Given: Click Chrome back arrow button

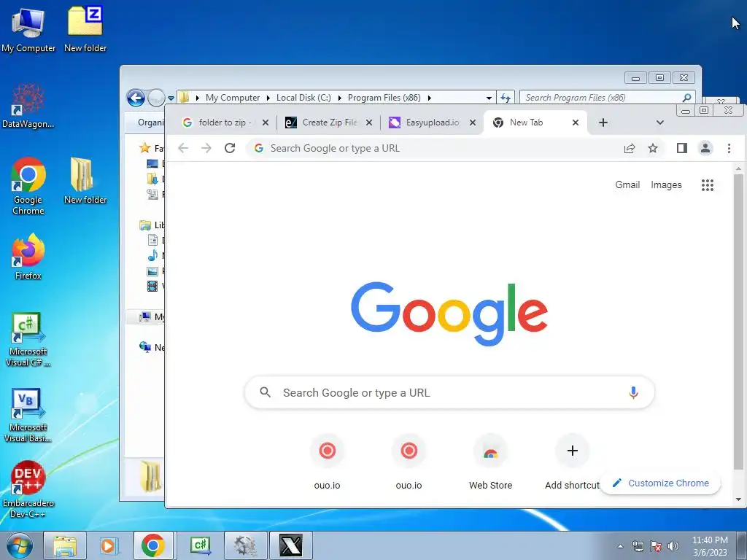Looking at the screenshot, I should click(183, 148).
